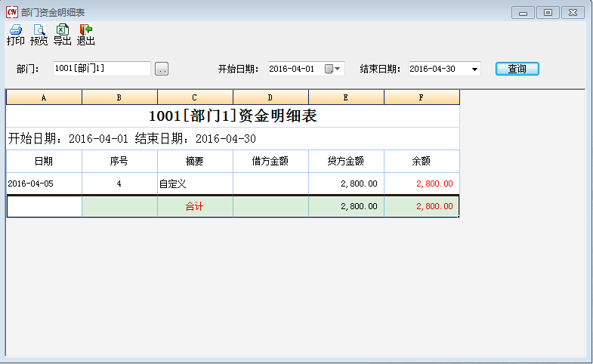Viewport: 593px width, 364px height.
Task: Select column header C
Action: 195,97
